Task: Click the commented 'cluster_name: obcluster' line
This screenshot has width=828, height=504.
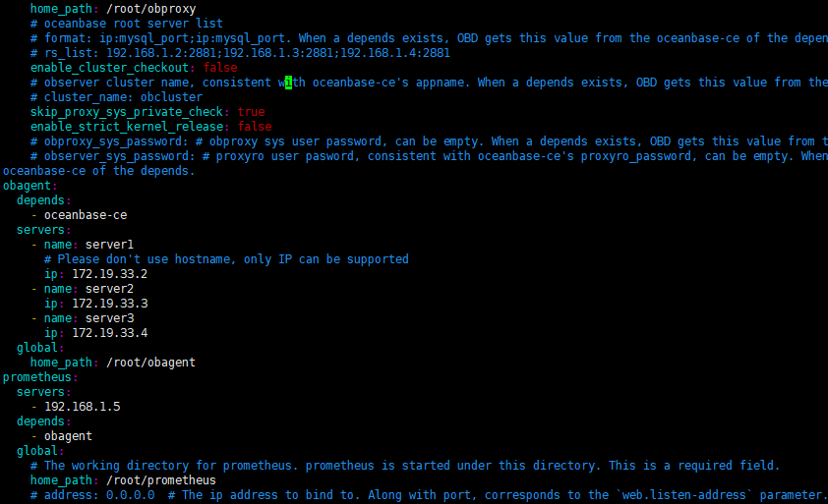Action: pyautogui.click(x=116, y=97)
